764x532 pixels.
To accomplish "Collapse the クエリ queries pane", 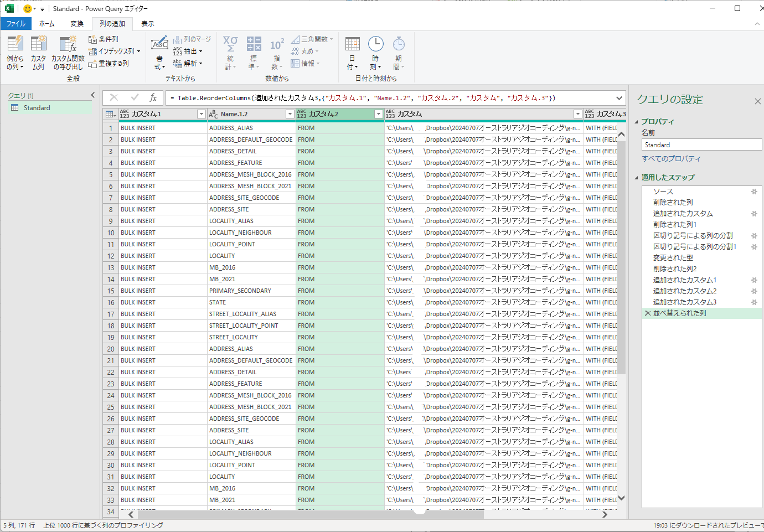I will [92, 95].
